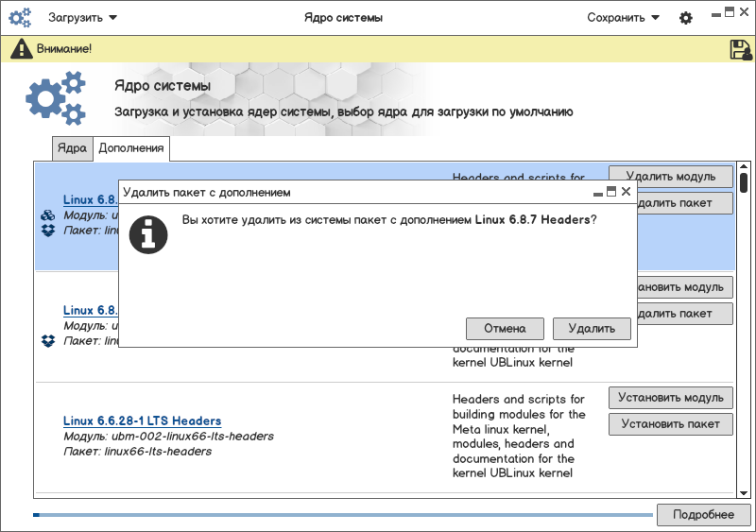Click Пакет: linux66-lts-headers text
This screenshot has height=532, width=756.
click(137, 452)
